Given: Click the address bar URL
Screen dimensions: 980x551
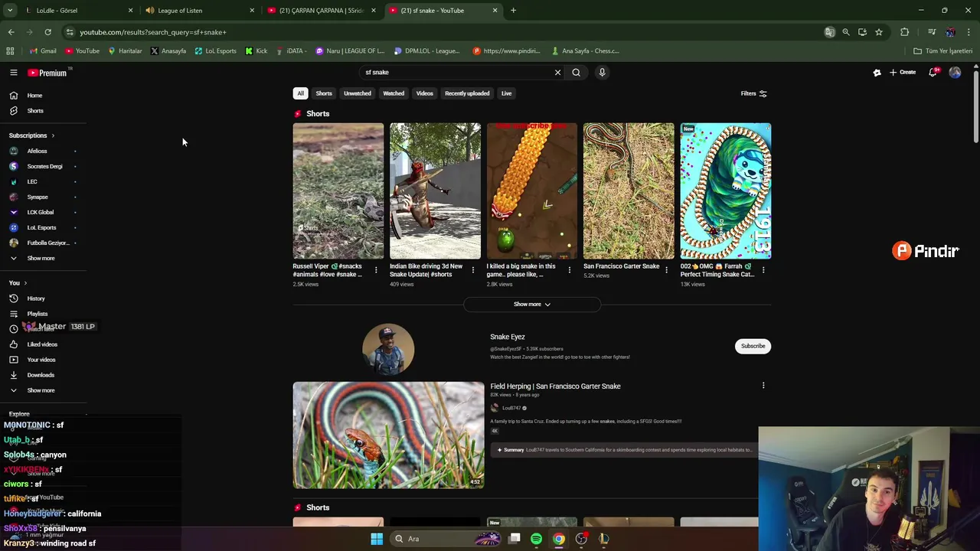Looking at the screenshot, I should pos(153,32).
